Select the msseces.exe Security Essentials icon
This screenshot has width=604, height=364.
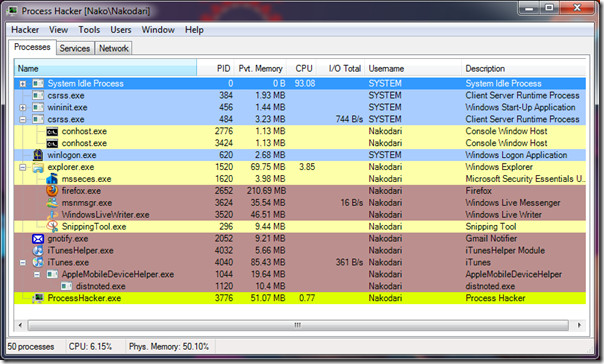(52, 179)
